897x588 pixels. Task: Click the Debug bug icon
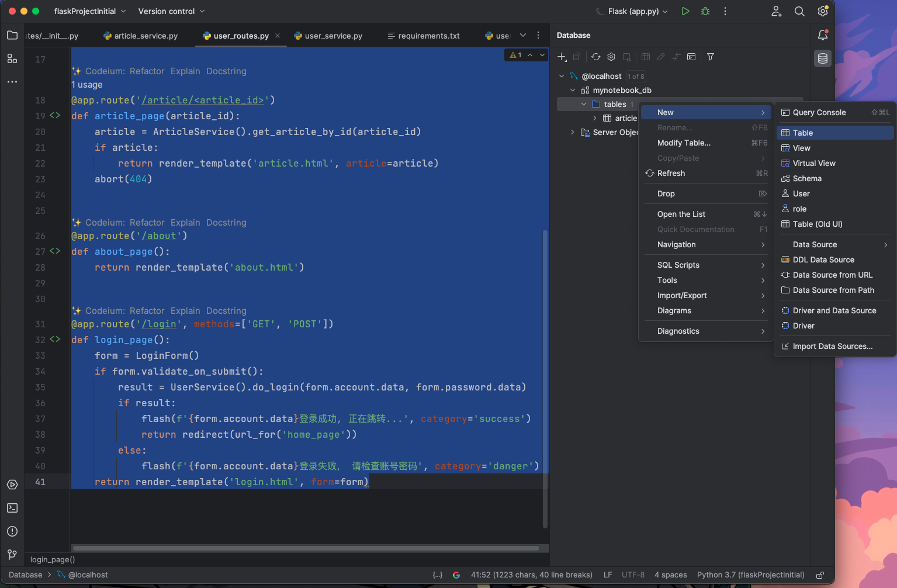pyautogui.click(x=705, y=11)
